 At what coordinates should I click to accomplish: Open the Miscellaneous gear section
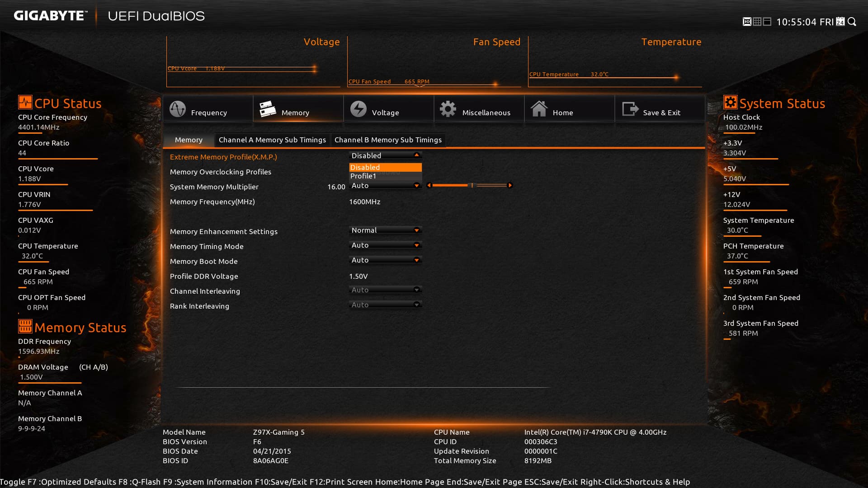448,109
